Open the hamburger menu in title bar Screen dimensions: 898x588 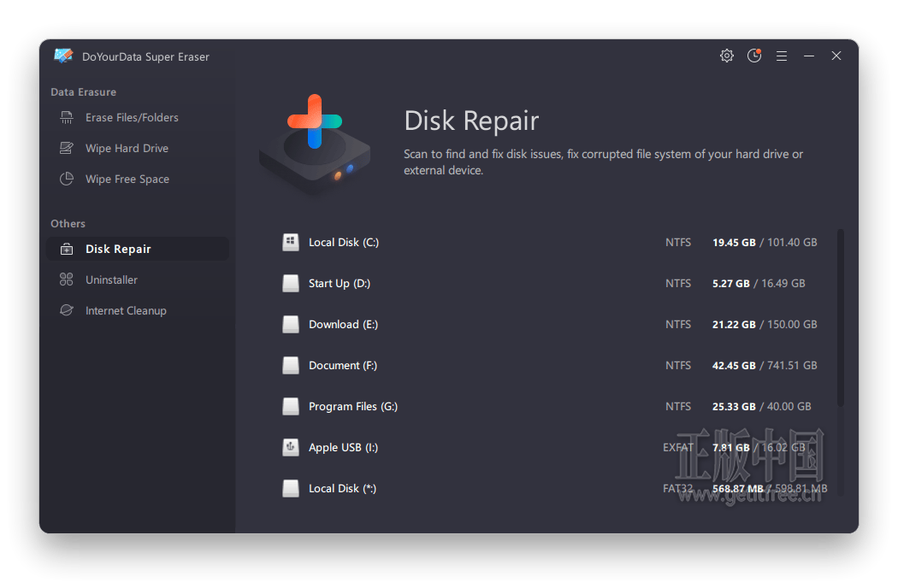tap(782, 56)
